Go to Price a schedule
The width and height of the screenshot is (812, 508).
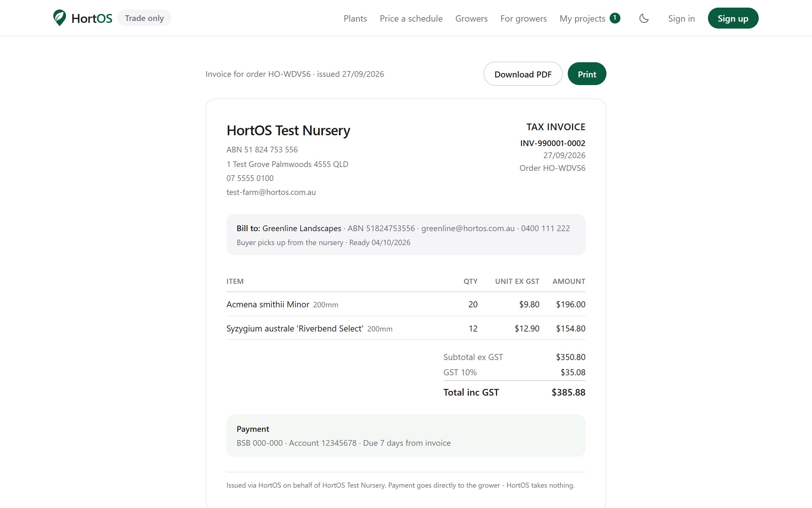(411, 18)
